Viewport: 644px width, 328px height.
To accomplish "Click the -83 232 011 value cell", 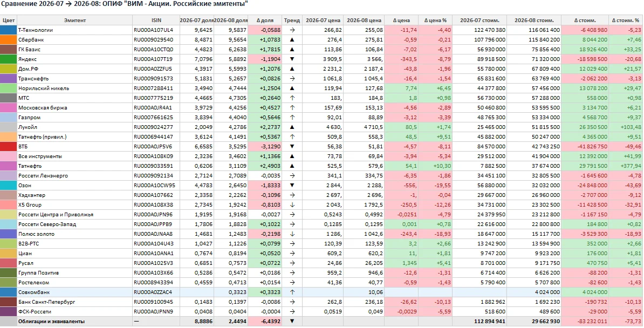I will tap(585, 322).
